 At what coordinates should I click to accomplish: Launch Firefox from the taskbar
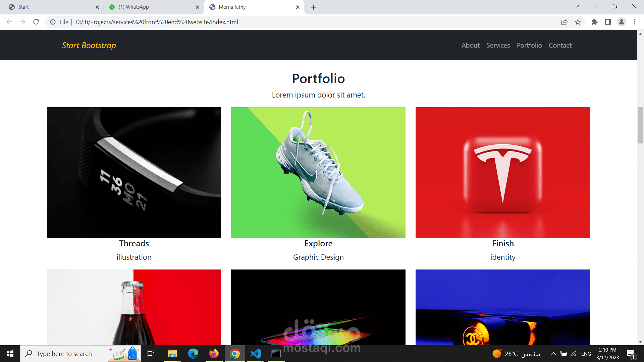[214, 354]
